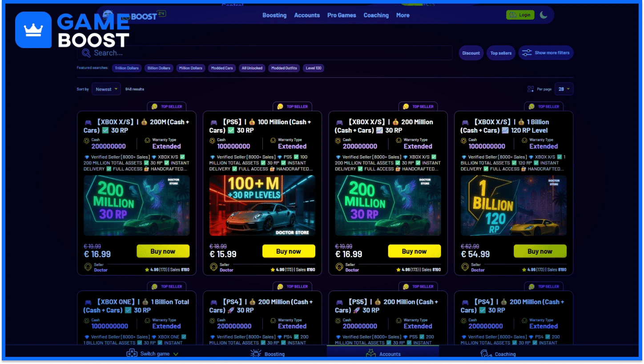Open the thumbnail of the XBOX X/S 200M listing

pyautogui.click(x=137, y=206)
